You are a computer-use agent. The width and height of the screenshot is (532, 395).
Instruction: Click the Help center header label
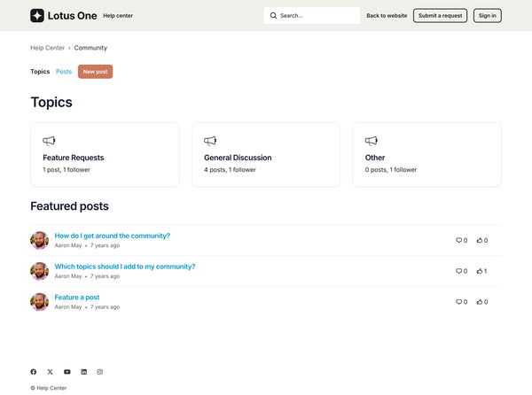point(118,16)
